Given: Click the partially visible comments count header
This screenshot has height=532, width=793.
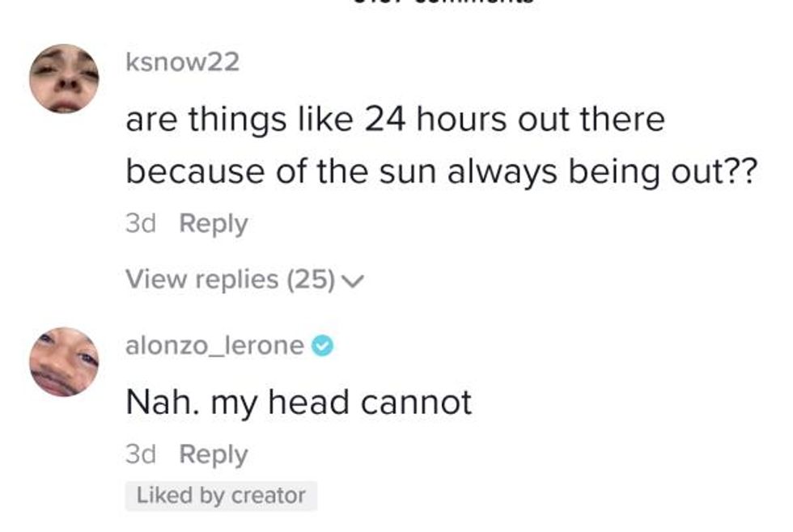Looking at the screenshot, I should coord(442,3).
